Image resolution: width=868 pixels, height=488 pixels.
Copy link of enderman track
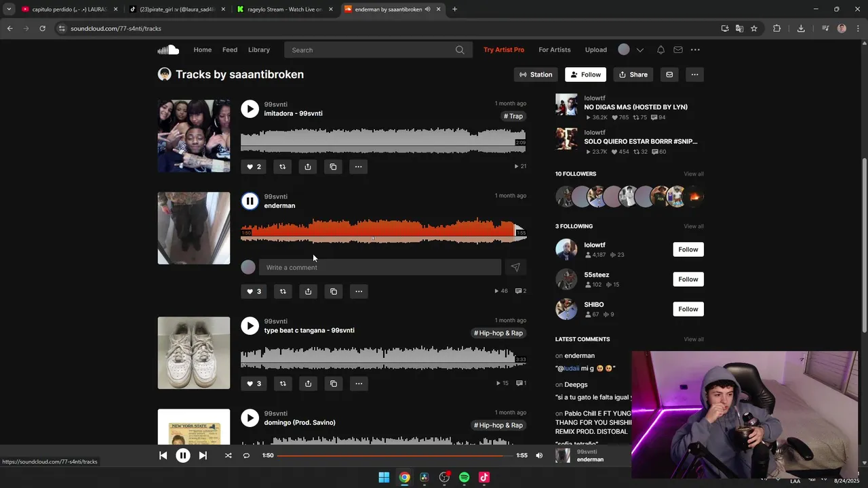[x=334, y=291]
